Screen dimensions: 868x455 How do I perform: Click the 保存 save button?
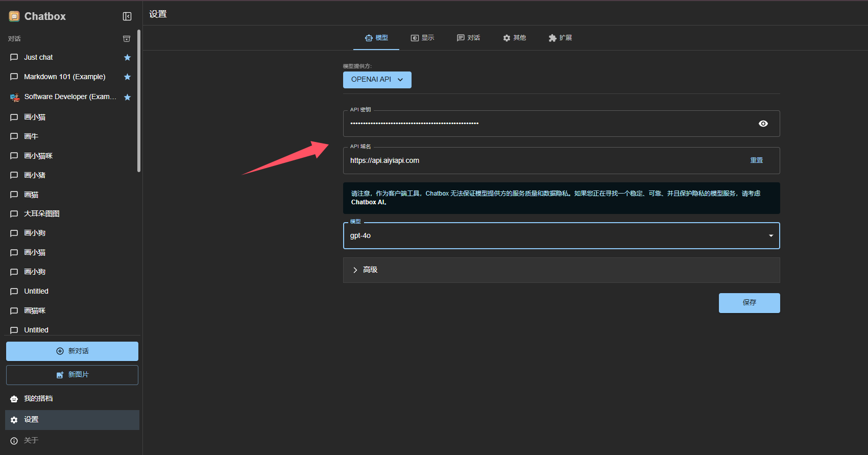point(749,303)
